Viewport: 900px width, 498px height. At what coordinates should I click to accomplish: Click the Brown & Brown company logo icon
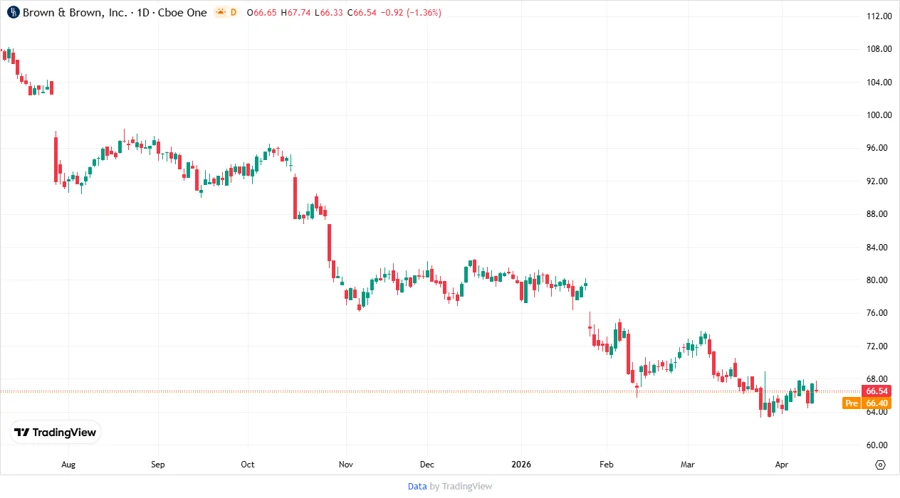pos(13,12)
